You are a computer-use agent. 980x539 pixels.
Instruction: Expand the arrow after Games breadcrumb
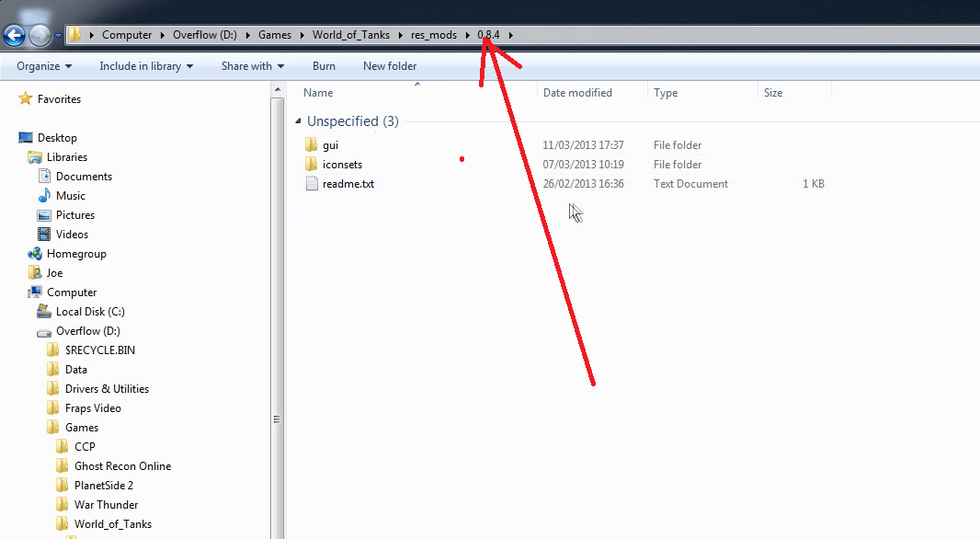coord(302,35)
